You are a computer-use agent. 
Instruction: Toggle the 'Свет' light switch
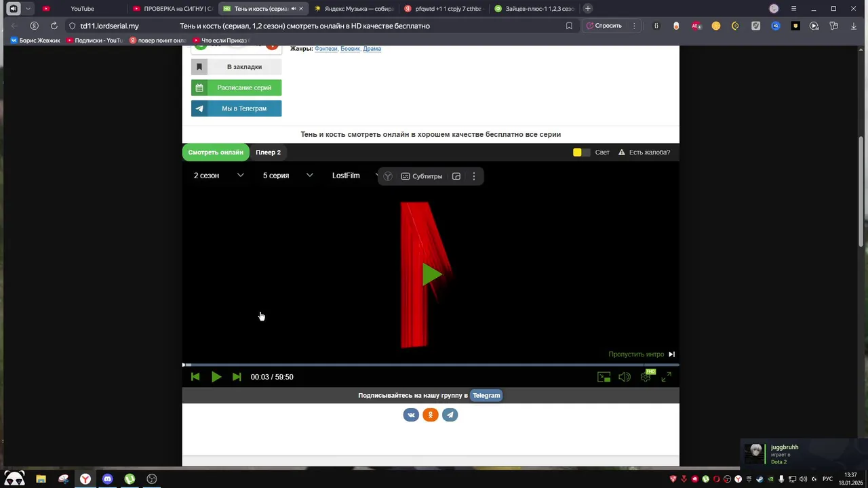(582, 152)
